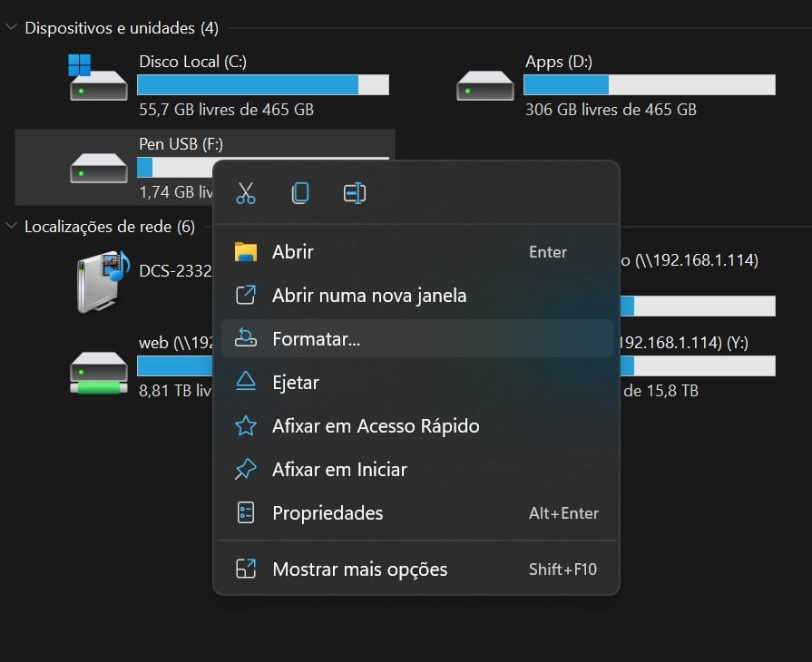This screenshot has height=662, width=812.
Task: Click the Disco Local (C:) storage usage bar
Action: [263, 85]
